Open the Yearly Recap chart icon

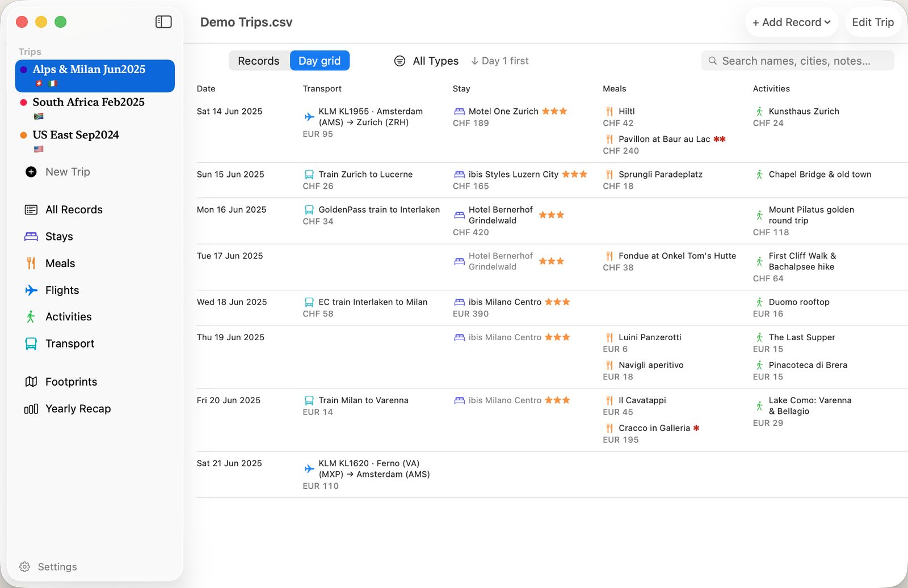click(x=31, y=409)
